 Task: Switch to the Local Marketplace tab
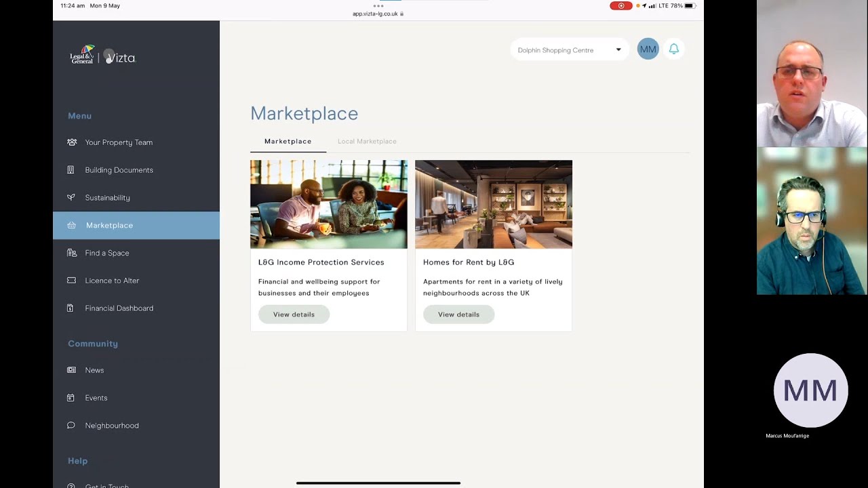(367, 141)
